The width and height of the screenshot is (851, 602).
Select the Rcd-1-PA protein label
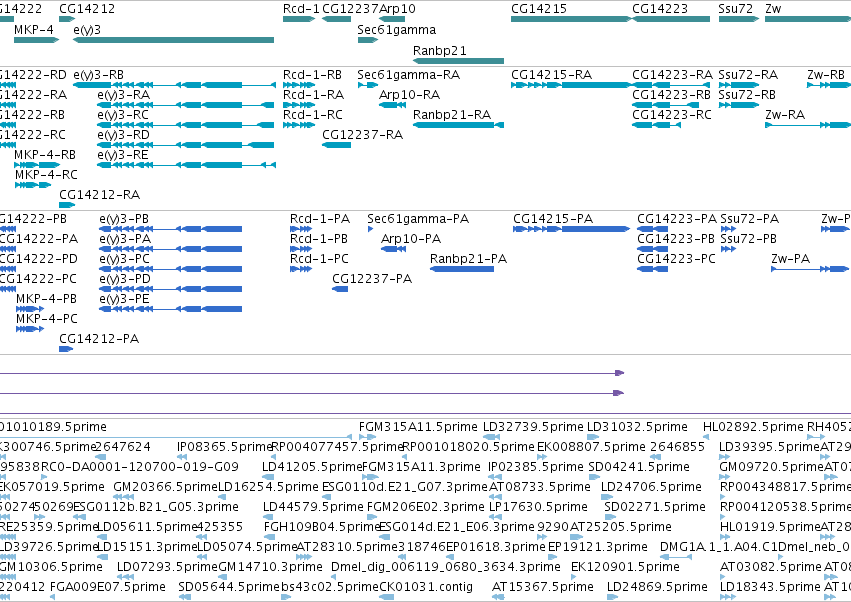coord(320,219)
